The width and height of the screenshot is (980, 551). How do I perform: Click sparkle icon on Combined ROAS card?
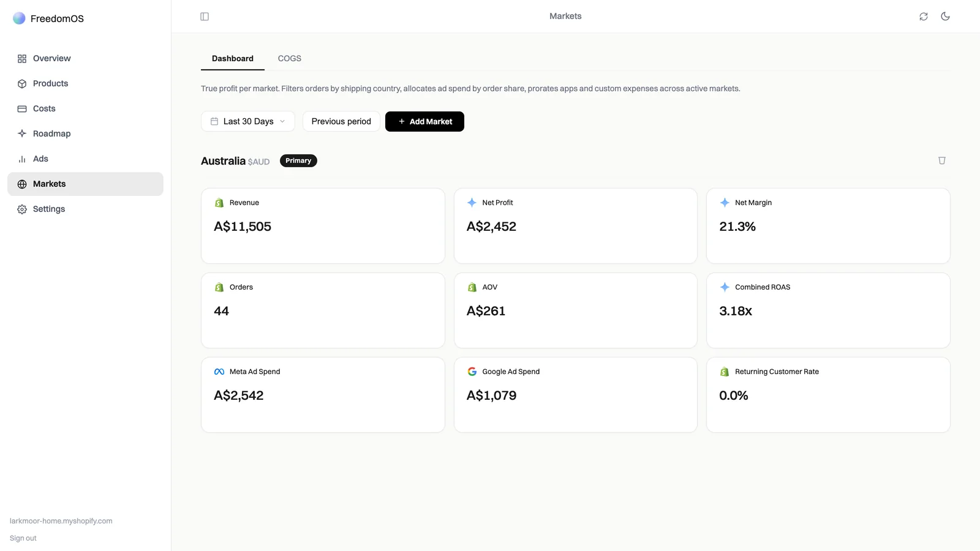coord(725,287)
